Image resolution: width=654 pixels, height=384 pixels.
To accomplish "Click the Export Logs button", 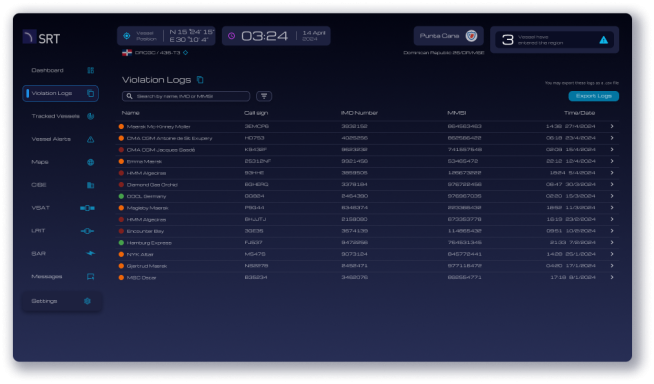I will click(x=594, y=96).
